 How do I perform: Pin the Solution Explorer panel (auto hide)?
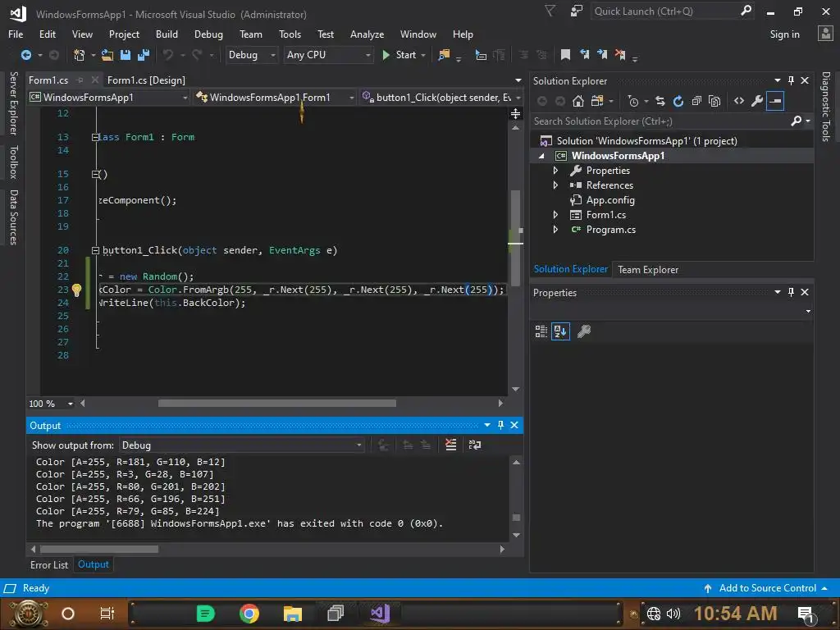(x=792, y=80)
